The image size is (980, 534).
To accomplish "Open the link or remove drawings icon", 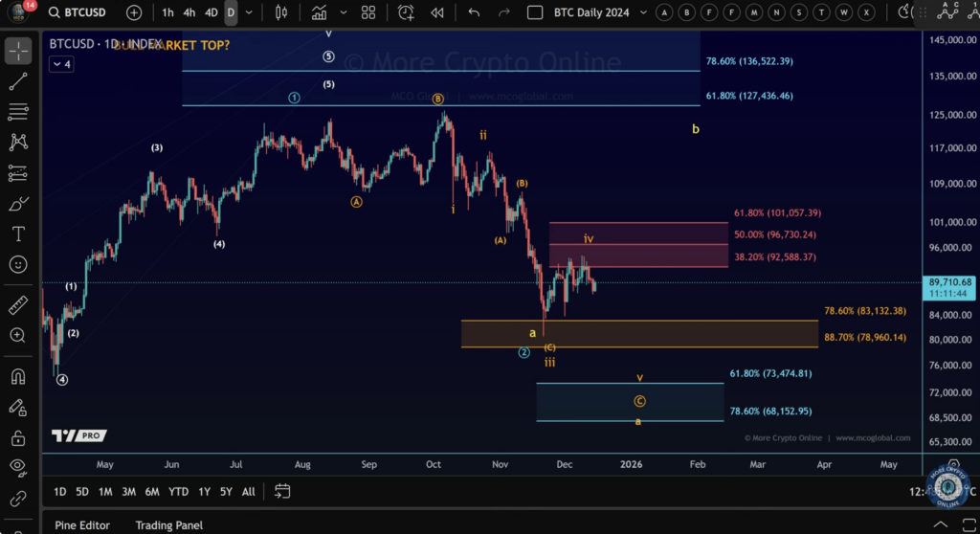I will [x=18, y=499].
